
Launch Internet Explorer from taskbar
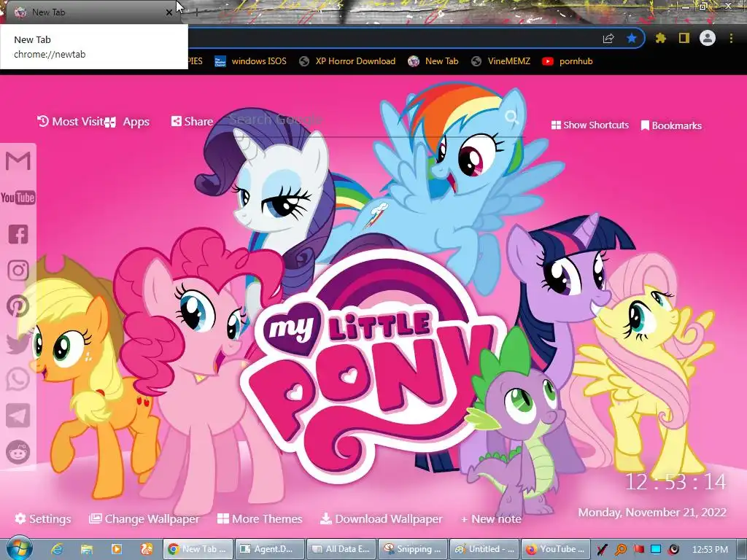57,549
